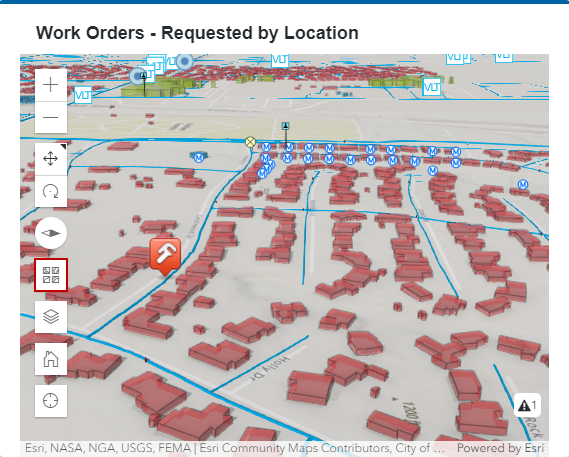Open the warning notification badge

[527, 405]
